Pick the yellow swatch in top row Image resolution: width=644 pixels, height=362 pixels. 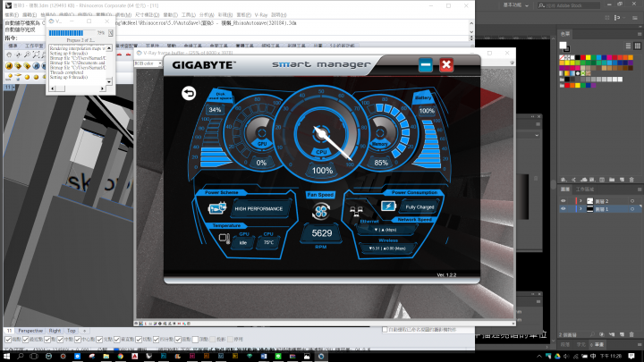pos(588,58)
